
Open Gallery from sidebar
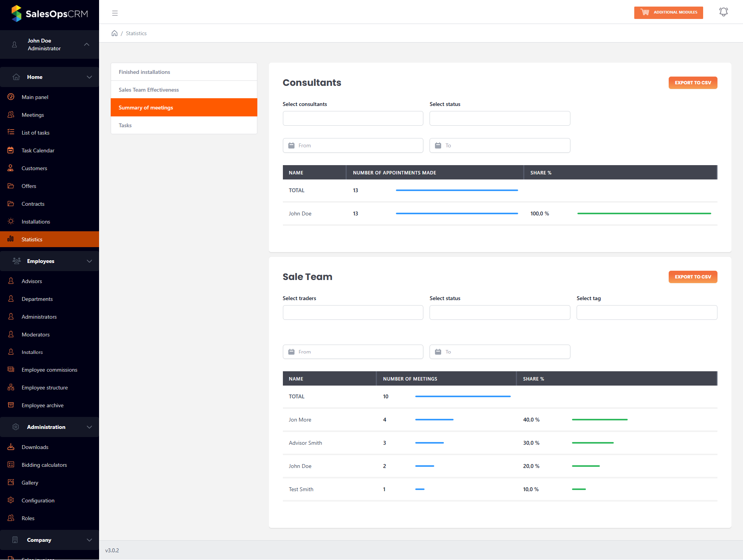(30, 483)
